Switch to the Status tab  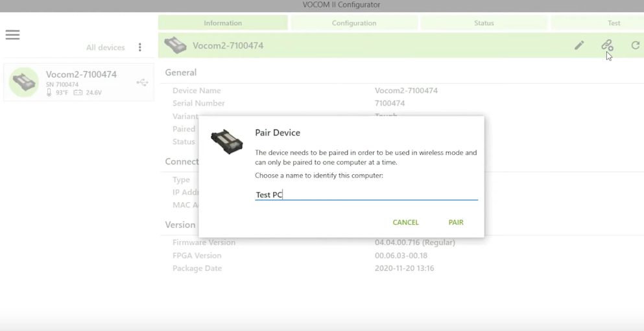[x=484, y=23]
